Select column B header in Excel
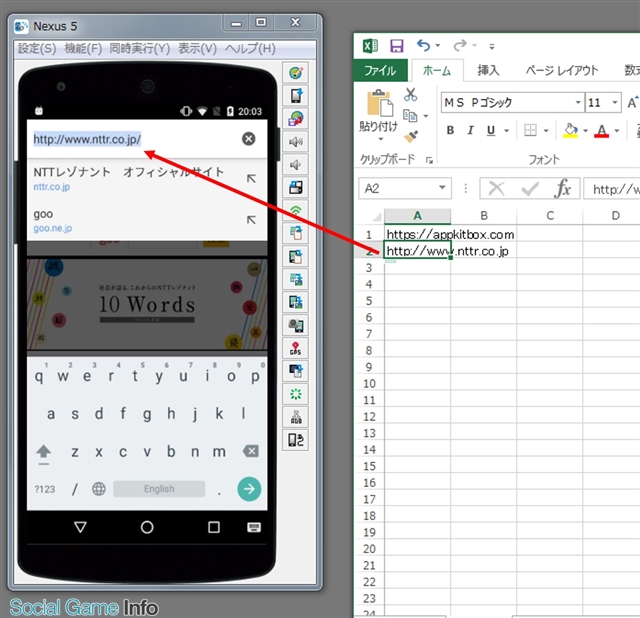This screenshot has height=618, width=640. [484, 216]
